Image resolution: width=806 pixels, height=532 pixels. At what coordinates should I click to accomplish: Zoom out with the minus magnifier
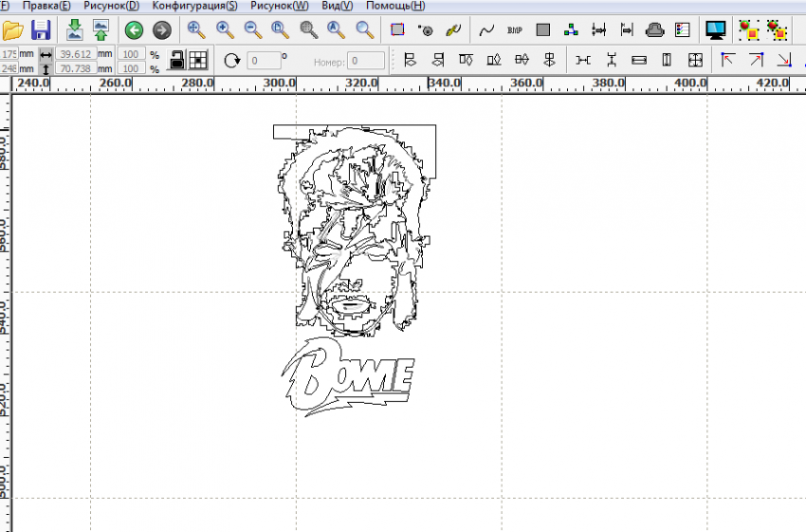253,30
